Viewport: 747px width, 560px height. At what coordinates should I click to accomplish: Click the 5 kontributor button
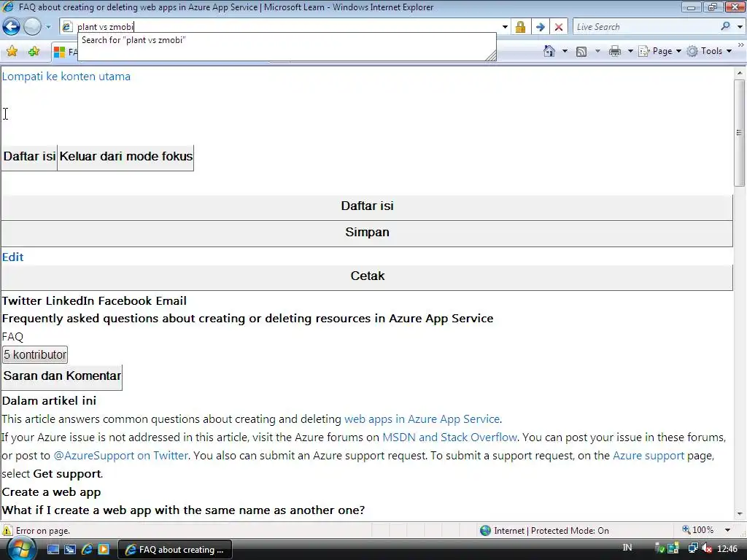coord(35,355)
